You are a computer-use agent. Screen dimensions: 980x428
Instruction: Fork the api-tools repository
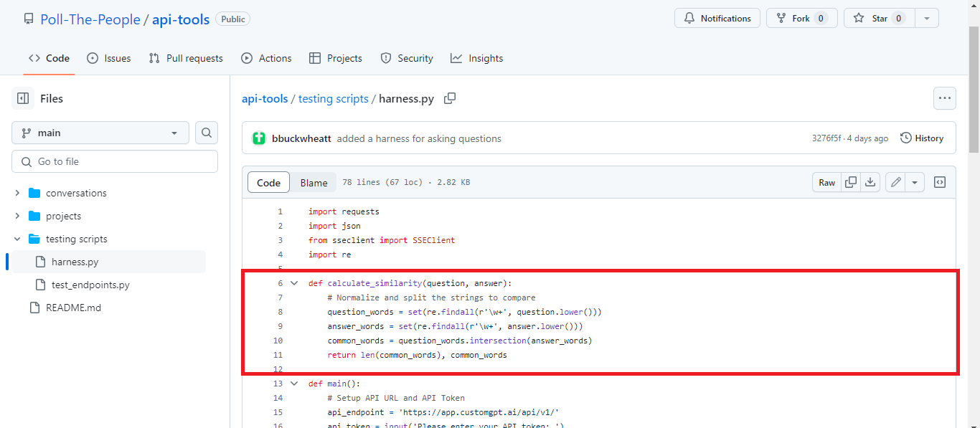pyautogui.click(x=801, y=18)
